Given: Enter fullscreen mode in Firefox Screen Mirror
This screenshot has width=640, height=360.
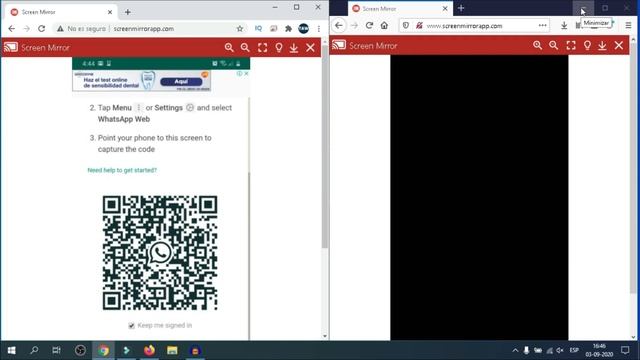Looking at the screenshot, I should [x=571, y=45].
